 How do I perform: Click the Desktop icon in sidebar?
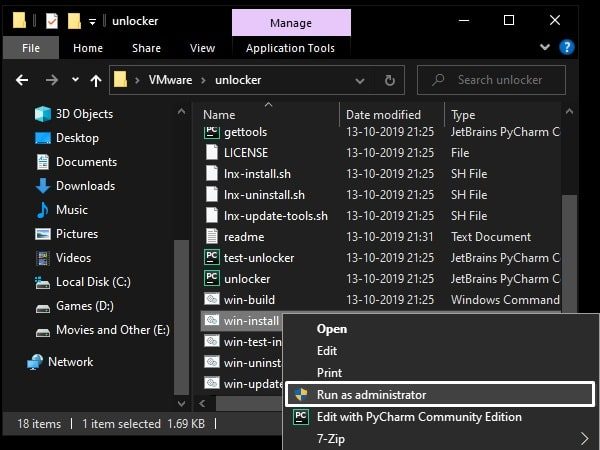42,138
